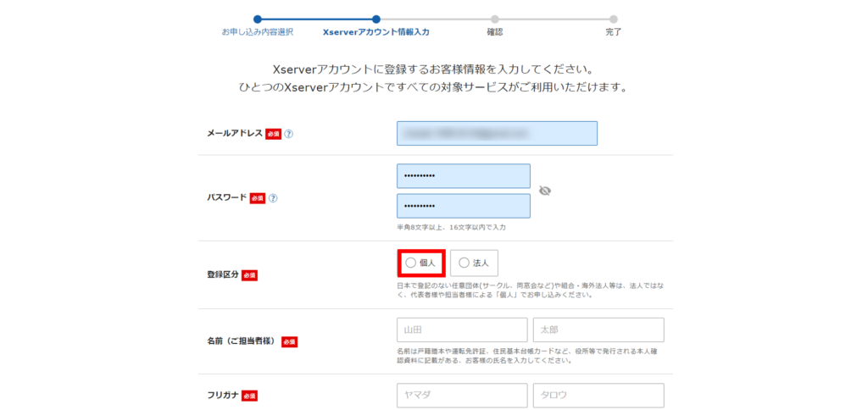Click the 確認 step label
The image size is (868, 410).
tap(494, 32)
